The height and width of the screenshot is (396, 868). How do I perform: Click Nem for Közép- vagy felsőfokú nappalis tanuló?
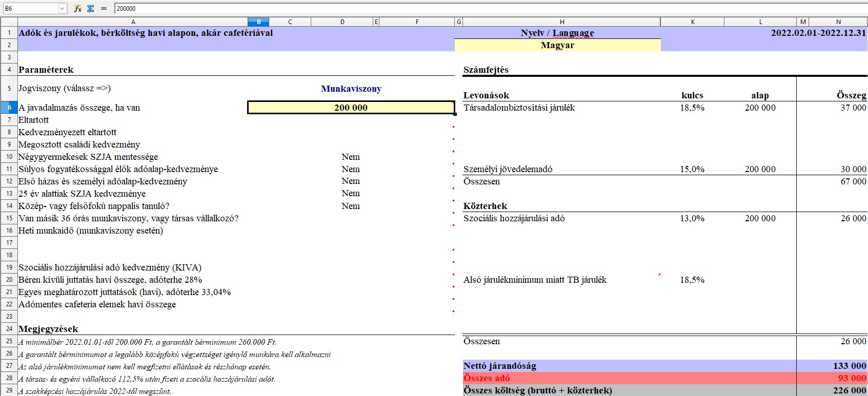pyautogui.click(x=351, y=206)
